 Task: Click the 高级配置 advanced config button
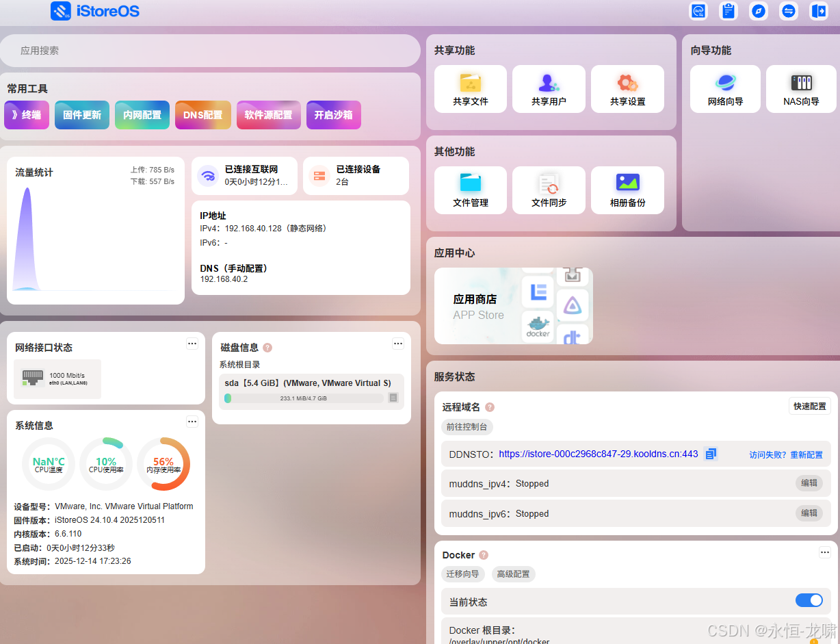point(513,574)
